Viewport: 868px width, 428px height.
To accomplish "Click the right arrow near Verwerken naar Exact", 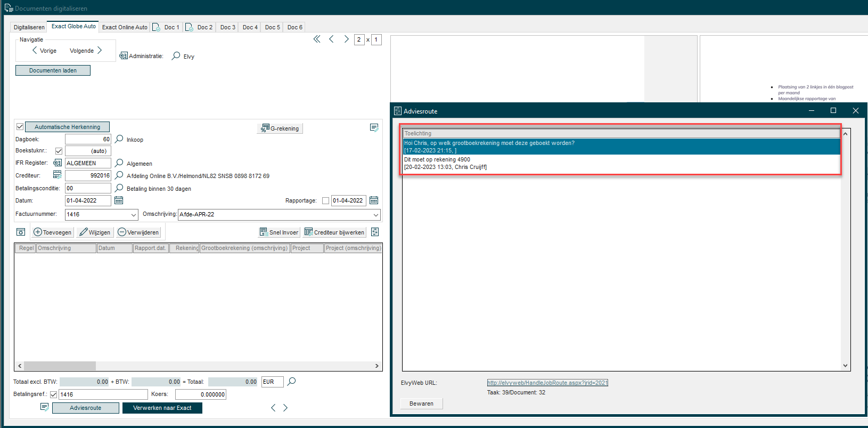I will 285,408.
